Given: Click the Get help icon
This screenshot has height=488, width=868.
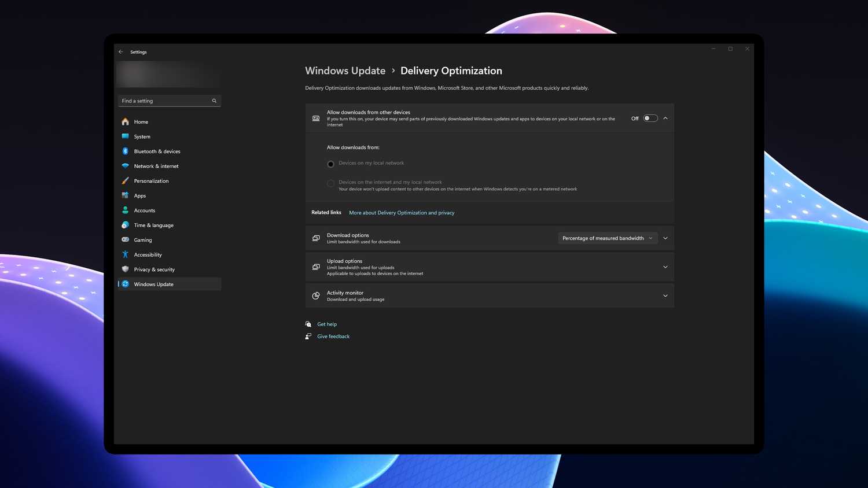Looking at the screenshot, I should coord(308,324).
